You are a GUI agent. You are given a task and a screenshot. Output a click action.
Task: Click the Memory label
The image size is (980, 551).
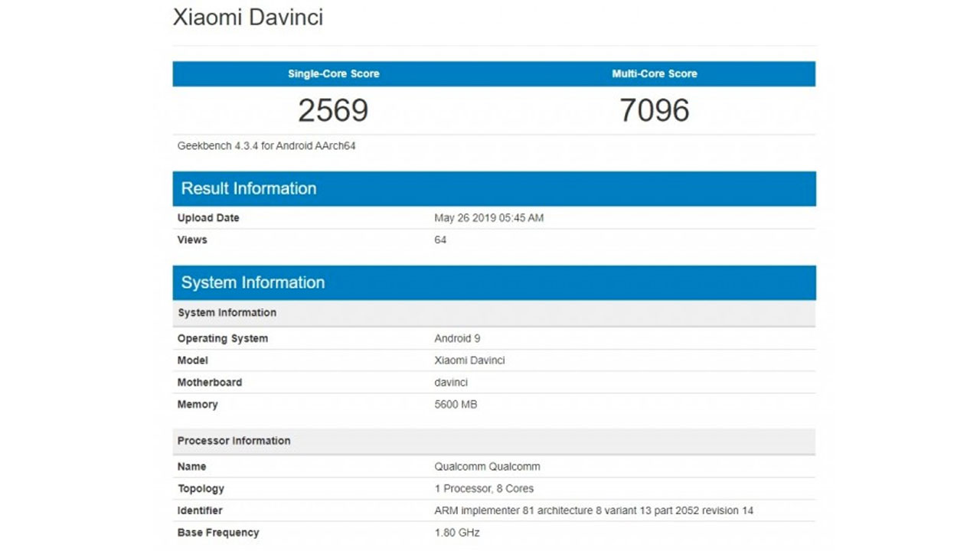(198, 405)
